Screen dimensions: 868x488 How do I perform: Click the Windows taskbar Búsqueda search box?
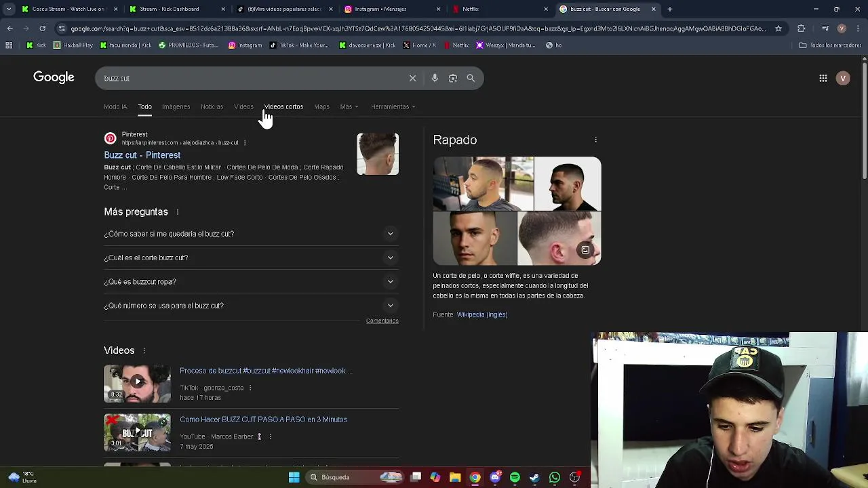point(353,477)
